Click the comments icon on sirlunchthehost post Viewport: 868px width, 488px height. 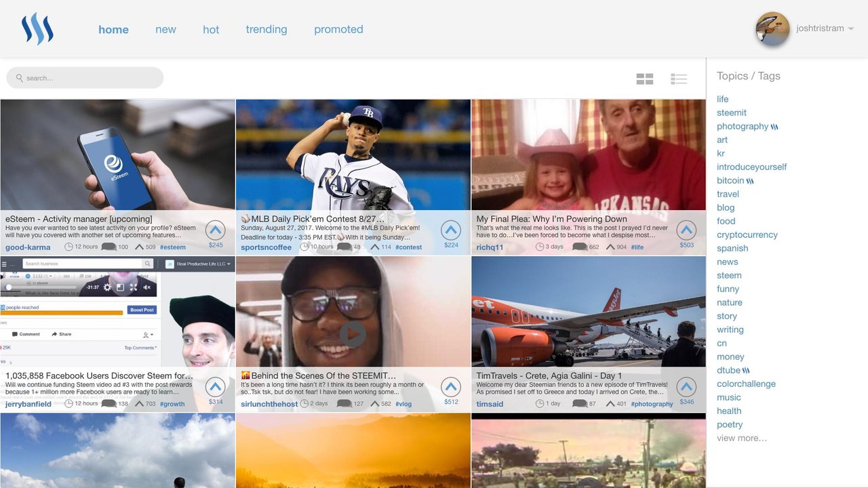coord(344,404)
